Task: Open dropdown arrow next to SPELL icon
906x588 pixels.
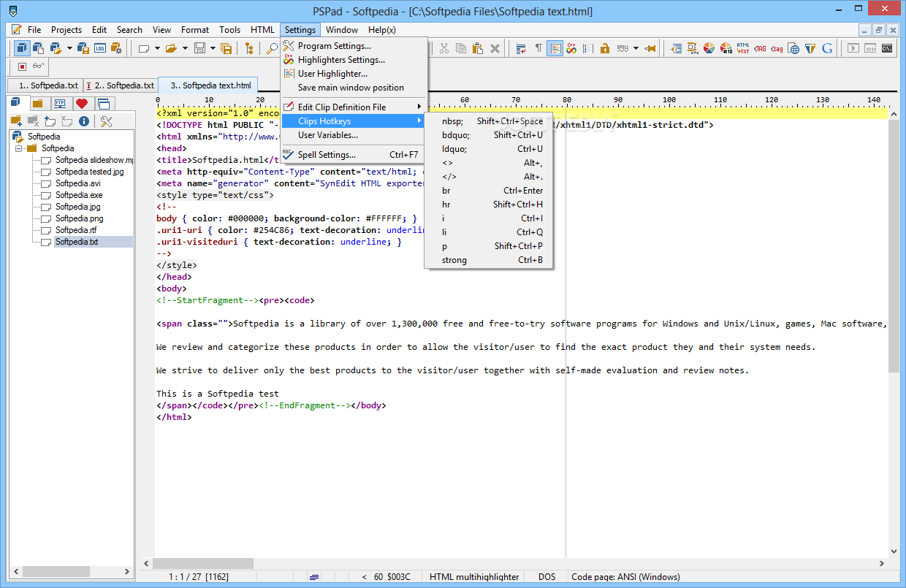Action: [x=636, y=48]
